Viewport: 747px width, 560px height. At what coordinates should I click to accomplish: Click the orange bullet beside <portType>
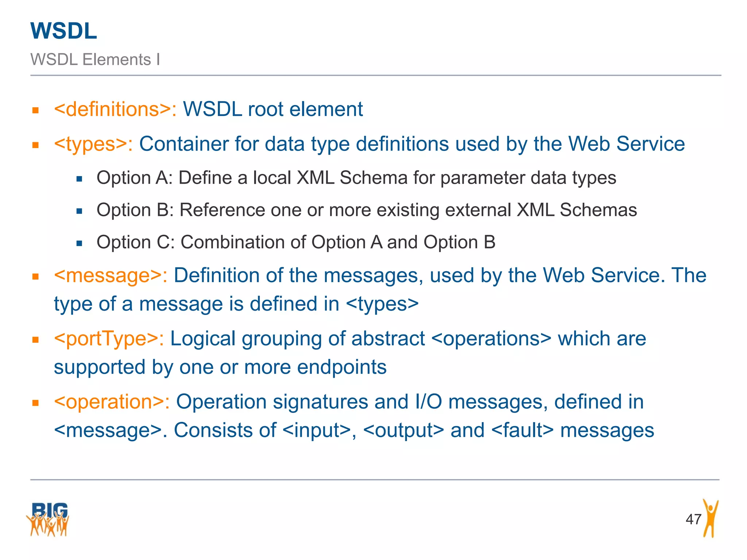pos(35,340)
